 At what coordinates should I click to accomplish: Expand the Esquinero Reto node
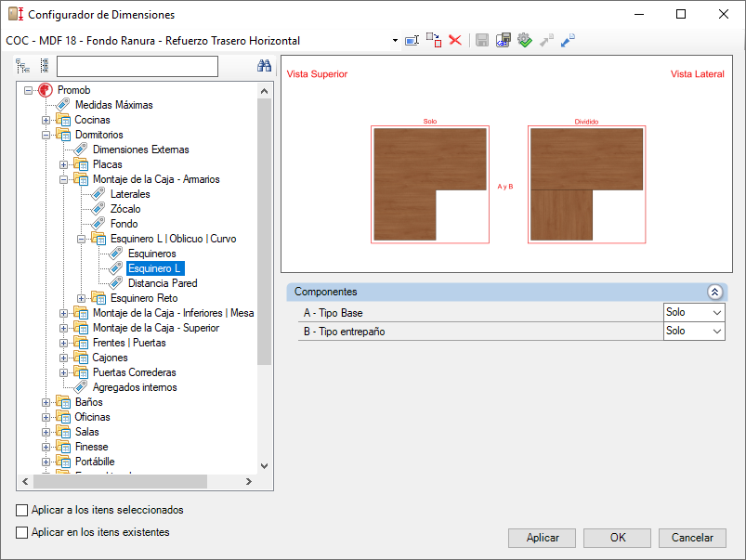pos(82,298)
